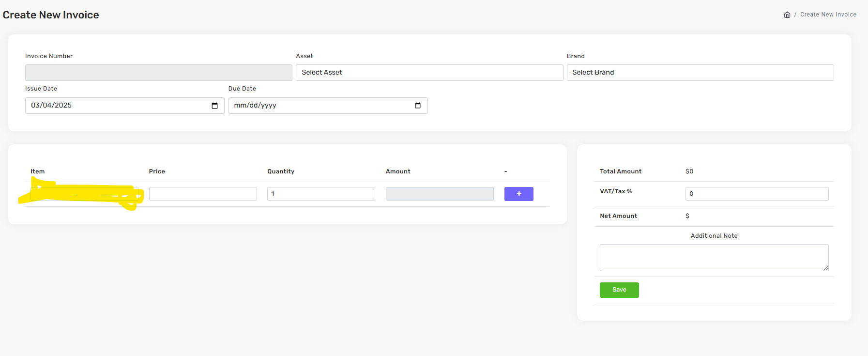
Task: Add a new item row with plus button
Action: coord(518,194)
